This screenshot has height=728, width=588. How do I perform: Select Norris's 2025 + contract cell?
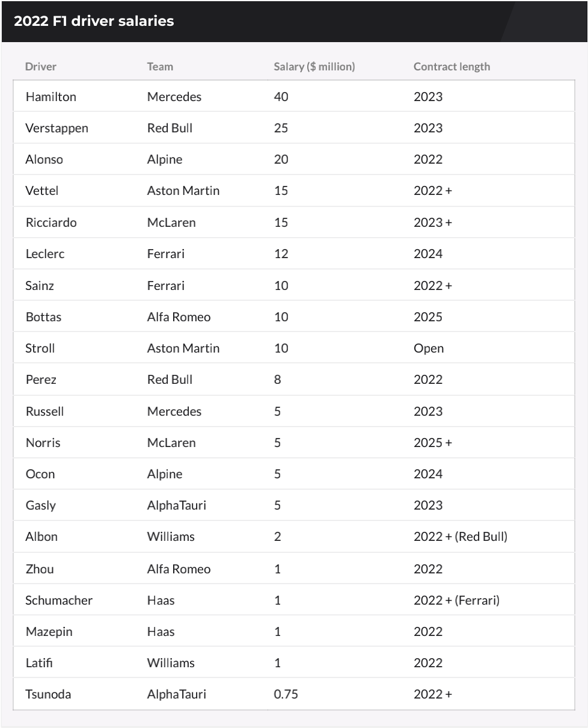click(433, 443)
